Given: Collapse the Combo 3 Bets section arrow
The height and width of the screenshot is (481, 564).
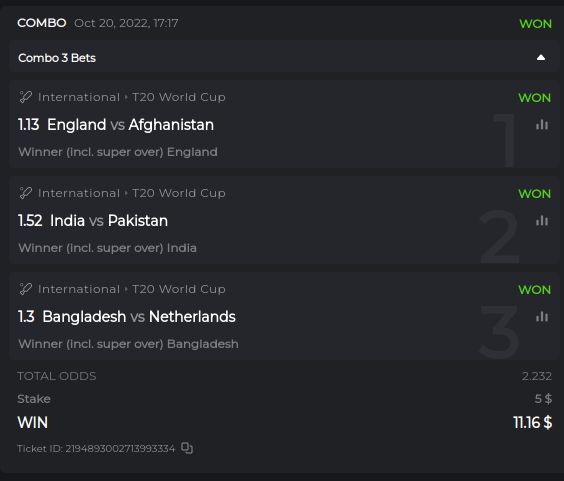Looking at the screenshot, I should click(541, 58).
